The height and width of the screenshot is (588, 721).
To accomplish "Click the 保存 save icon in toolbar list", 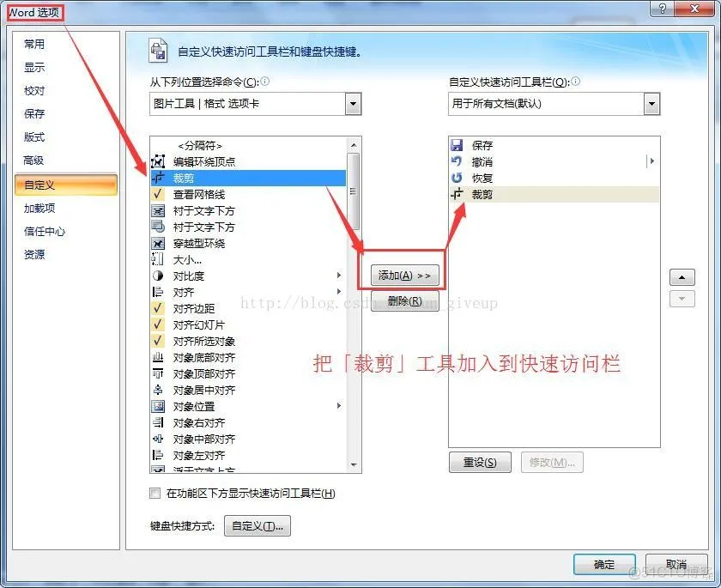I will tap(457, 145).
